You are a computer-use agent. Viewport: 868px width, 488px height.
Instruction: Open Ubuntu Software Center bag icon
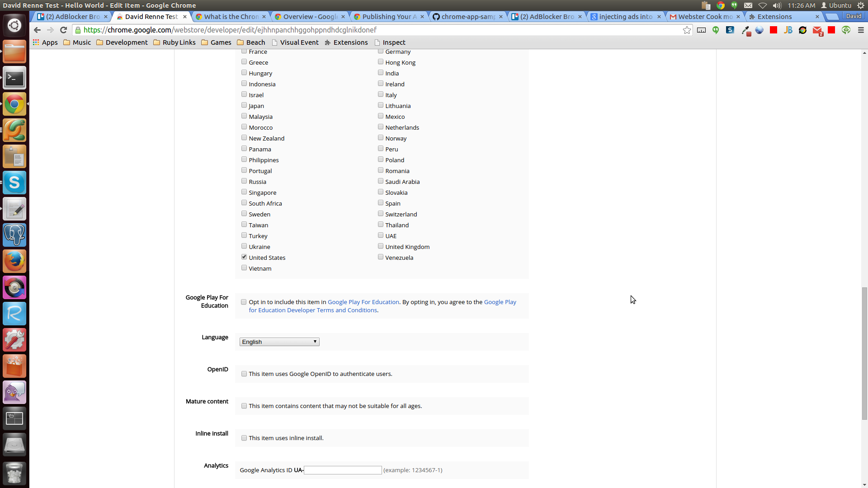tap(14, 366)
